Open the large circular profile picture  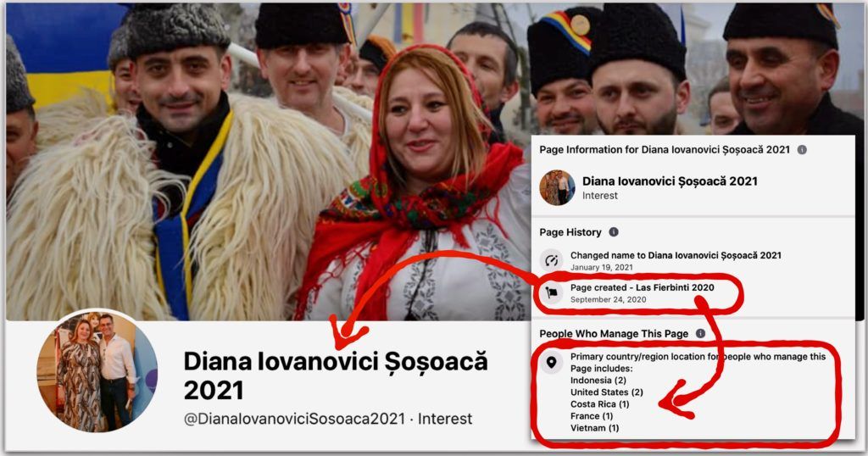pyautogui.click(x=97, y=370)
